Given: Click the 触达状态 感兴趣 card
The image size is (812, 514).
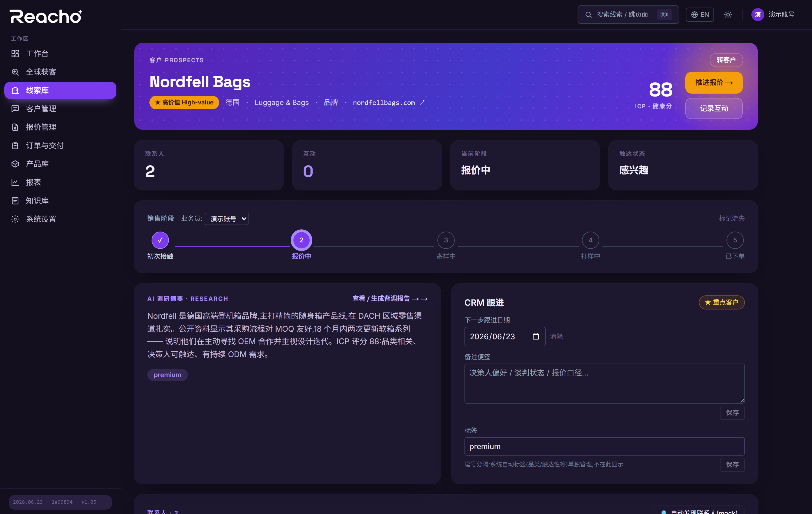Looking at the screenshot, I should click(x=683, y=165).
